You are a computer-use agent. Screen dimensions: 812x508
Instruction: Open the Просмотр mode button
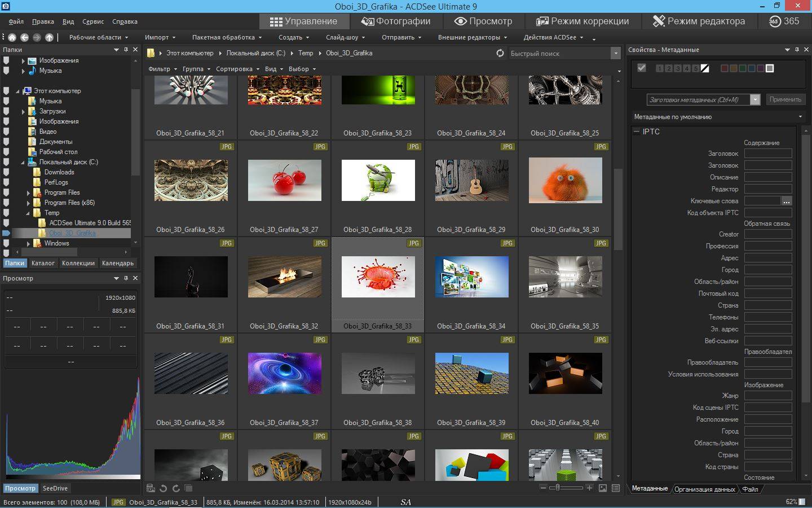[483, 21]
